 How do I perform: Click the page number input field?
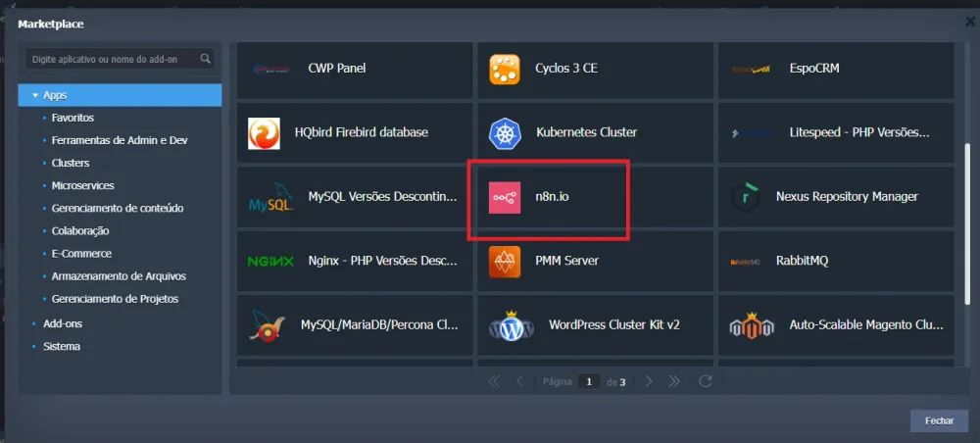[588, 381]
